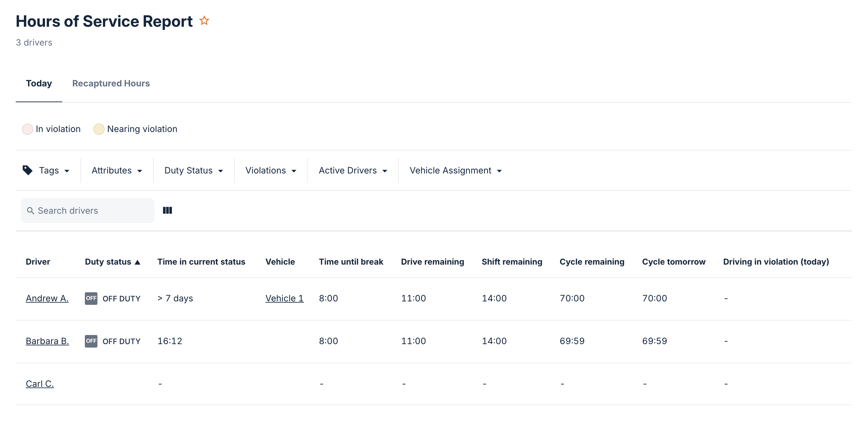Click Barbara B.'s OFF duty status badge

click(91, 341)
